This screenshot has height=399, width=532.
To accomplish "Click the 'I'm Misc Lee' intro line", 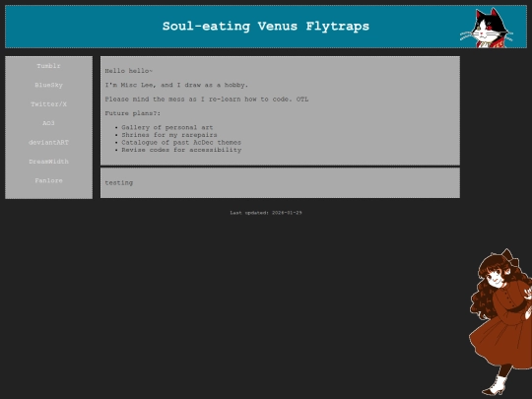I will click(x=176, y=85).
